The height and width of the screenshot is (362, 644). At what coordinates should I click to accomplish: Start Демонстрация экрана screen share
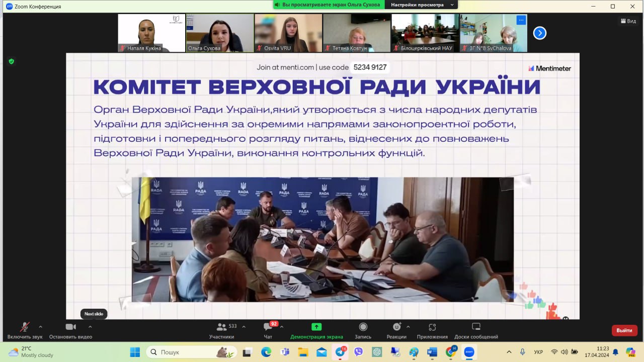pos(316,331)
